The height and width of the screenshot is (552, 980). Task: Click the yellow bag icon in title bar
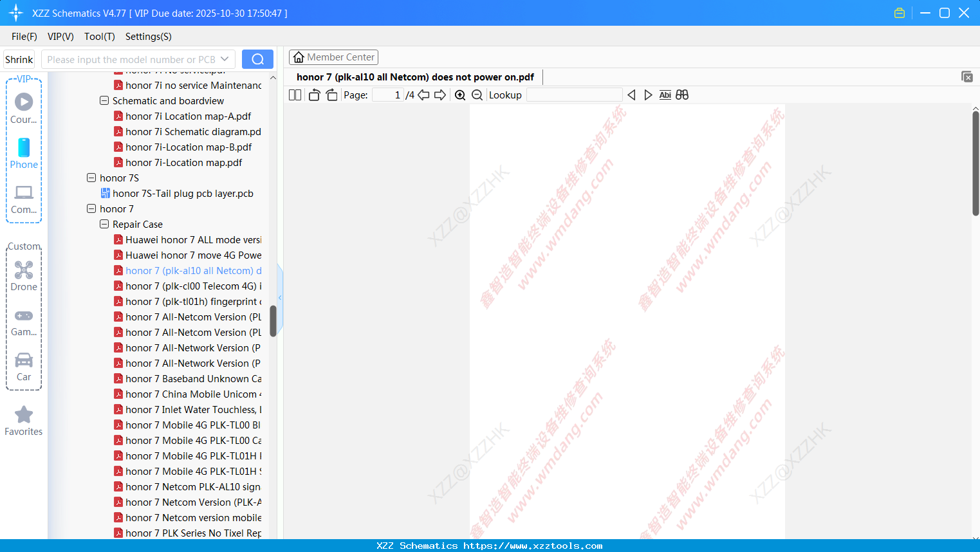900,13
